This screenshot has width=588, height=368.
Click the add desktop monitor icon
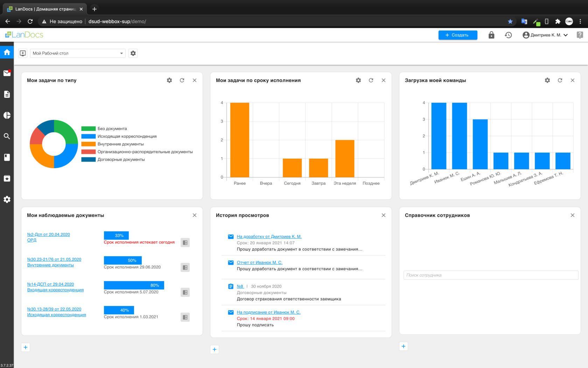pos(23,53)
